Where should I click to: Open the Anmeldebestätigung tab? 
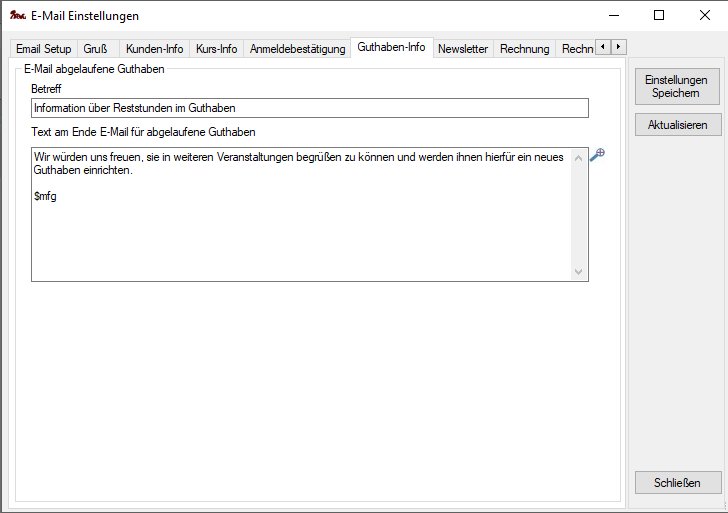pos(297,49)
